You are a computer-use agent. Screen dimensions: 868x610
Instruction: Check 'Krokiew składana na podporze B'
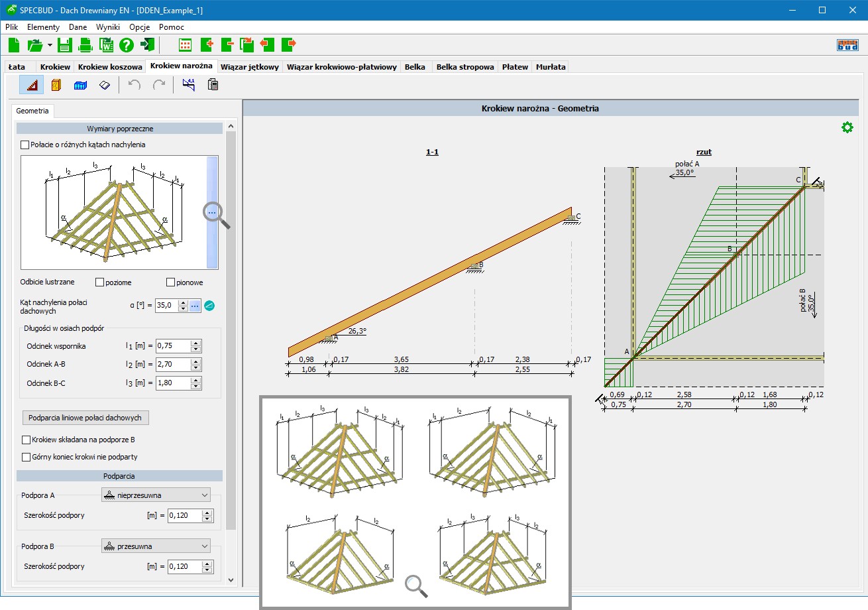point(27,440)
